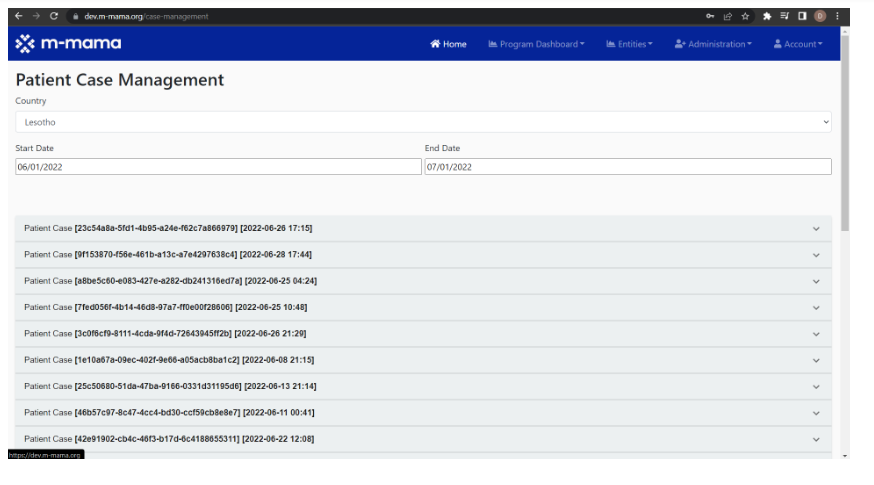
Task: Click the Start Date label
Action: 35,148
